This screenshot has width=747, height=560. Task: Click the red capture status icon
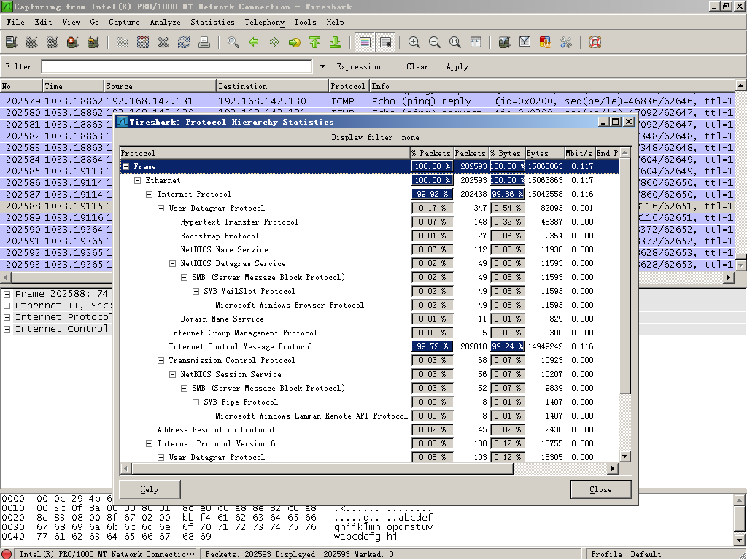coord(7,554)
